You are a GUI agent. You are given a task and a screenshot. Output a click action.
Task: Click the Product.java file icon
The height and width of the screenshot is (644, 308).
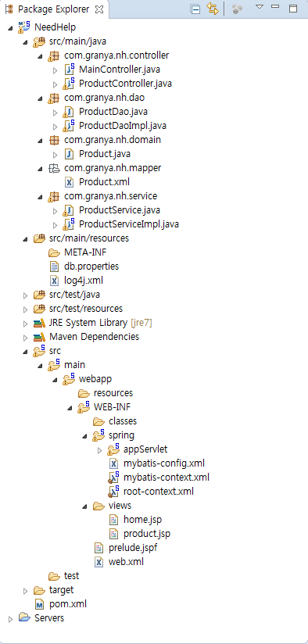point(69,154)
